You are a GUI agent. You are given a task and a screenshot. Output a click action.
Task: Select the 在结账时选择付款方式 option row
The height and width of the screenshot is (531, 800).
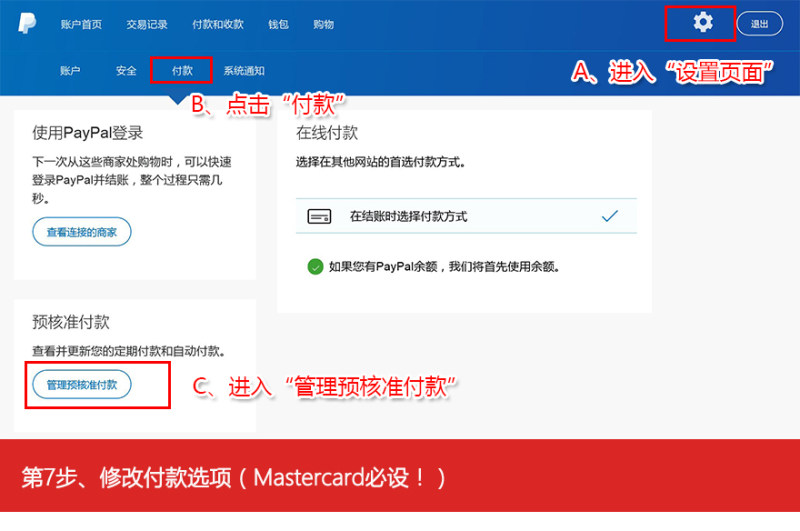coord(466,216)
